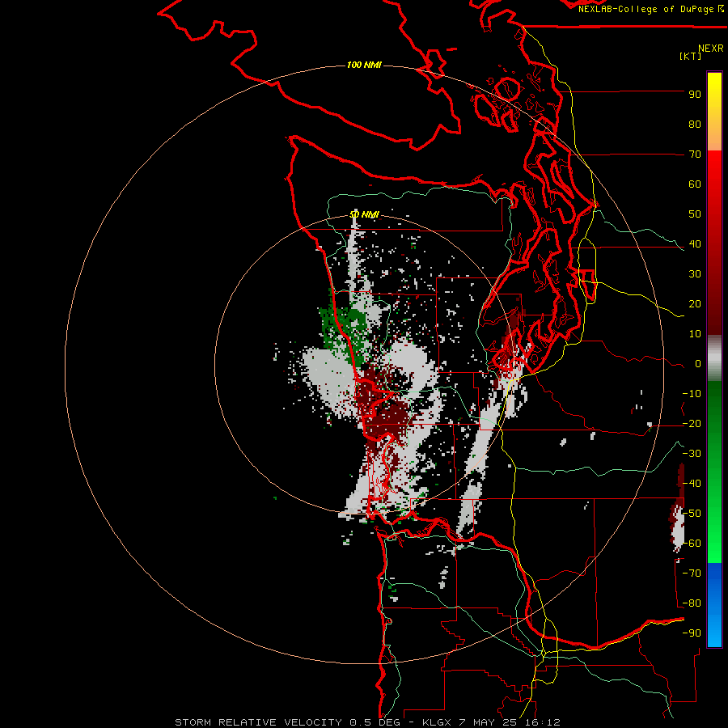Click the 100 NMI range ring label
728x728 pixels.
(x=364, y=65)
